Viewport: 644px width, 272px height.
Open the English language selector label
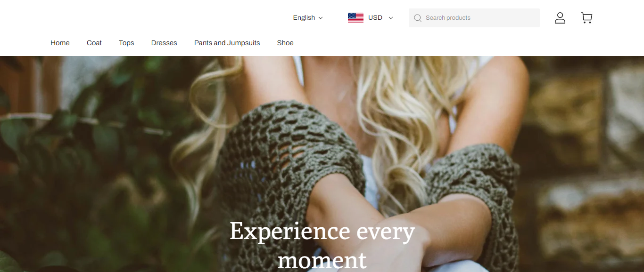coord(304,17)
